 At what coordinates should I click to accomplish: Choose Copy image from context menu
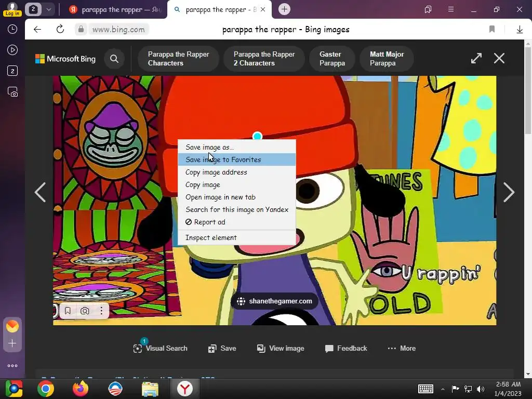coord(237,184)
